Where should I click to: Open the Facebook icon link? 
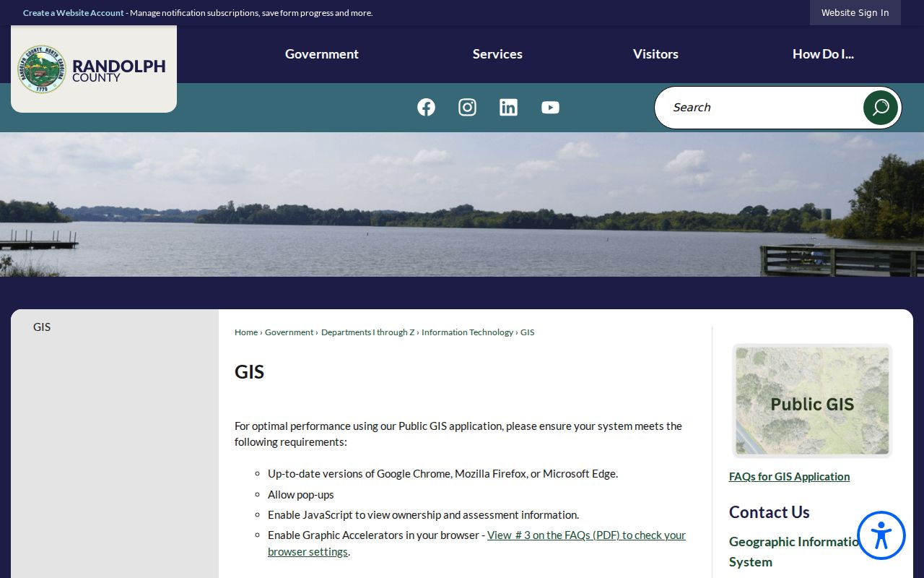(x=426, y=108)
